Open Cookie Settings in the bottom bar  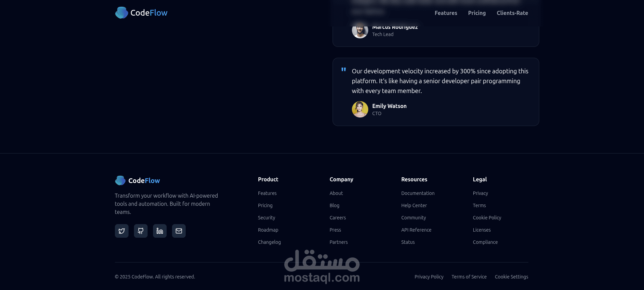pos(512,277)
